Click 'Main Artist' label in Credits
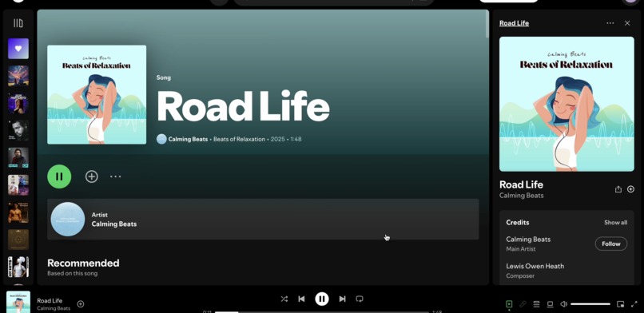644x313 pixels. click(x=521, y=249)
